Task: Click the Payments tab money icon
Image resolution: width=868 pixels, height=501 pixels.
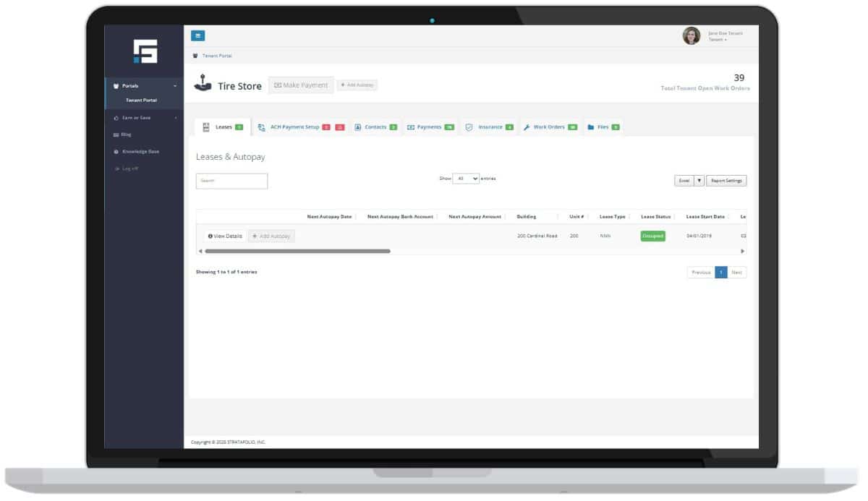Action: [411, 127]
